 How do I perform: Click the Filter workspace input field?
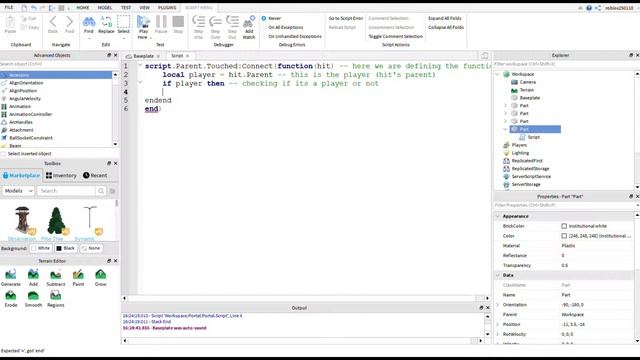[x=563, y=64]
